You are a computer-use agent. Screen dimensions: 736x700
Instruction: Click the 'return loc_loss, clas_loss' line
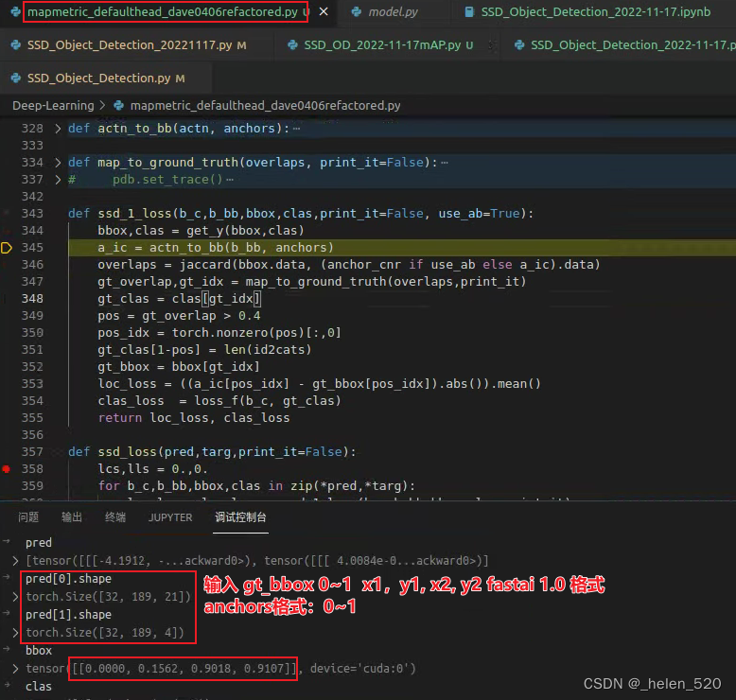pyautogui.click(x=194, y=418)
